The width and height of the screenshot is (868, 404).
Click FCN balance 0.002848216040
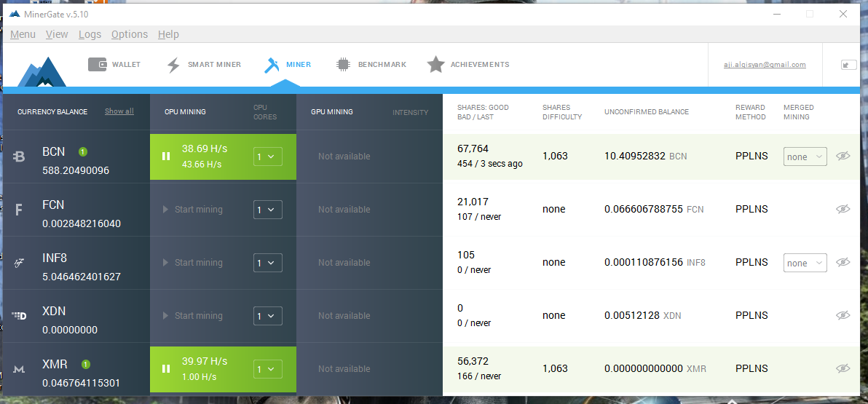[x=82, y=223]
